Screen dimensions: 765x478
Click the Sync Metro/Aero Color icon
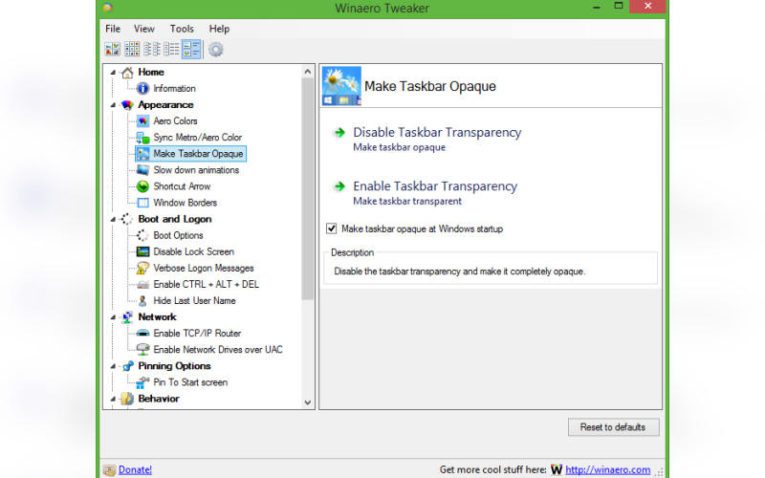[142, 138]
